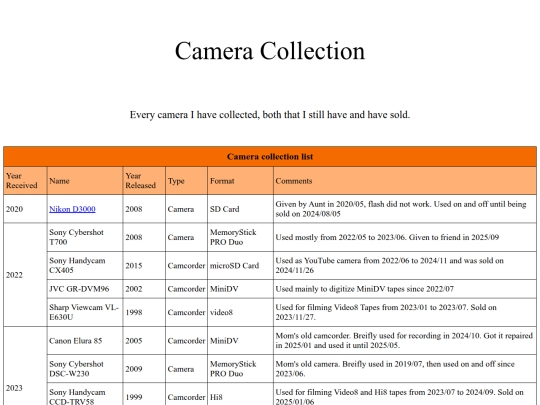Click the year released '2005' cell
Viewport: 540px width, 405px height.
pyautogui.click(x=144, y=341)
